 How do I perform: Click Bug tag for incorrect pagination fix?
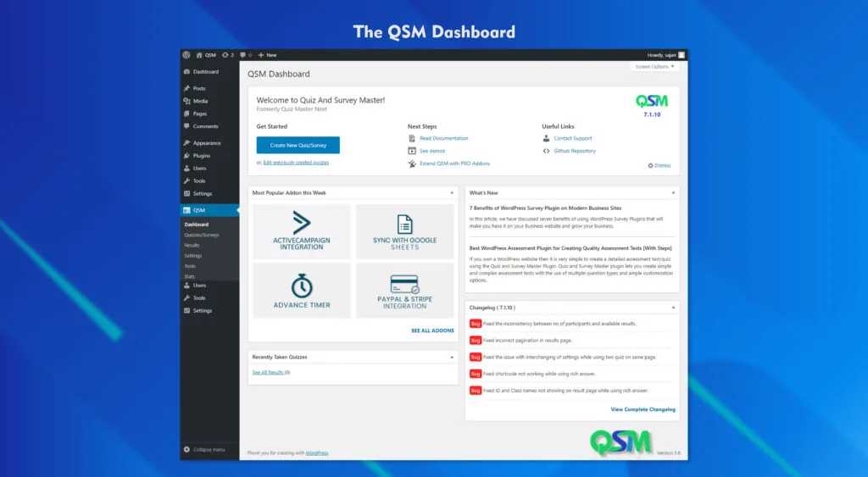tap(476, 341)
